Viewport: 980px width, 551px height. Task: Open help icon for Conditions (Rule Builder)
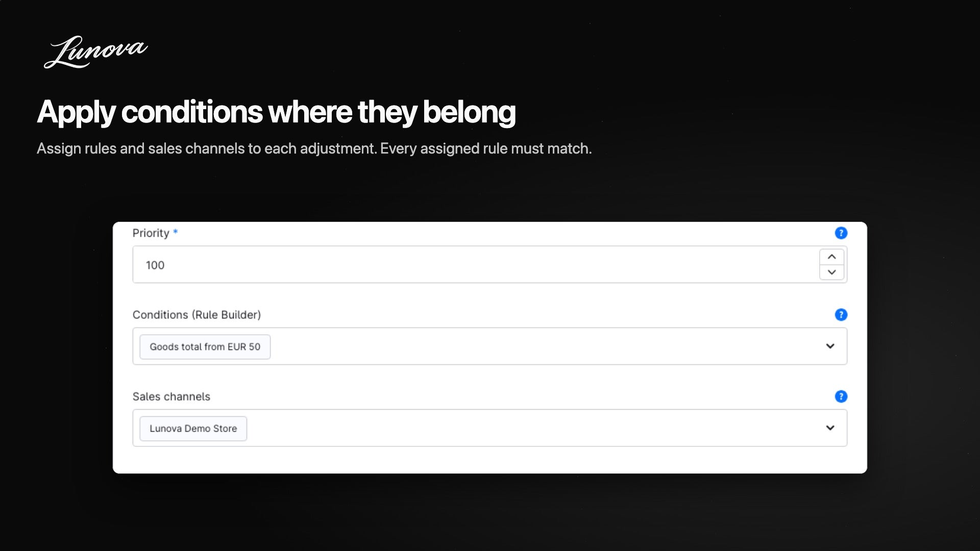point(841,315)
